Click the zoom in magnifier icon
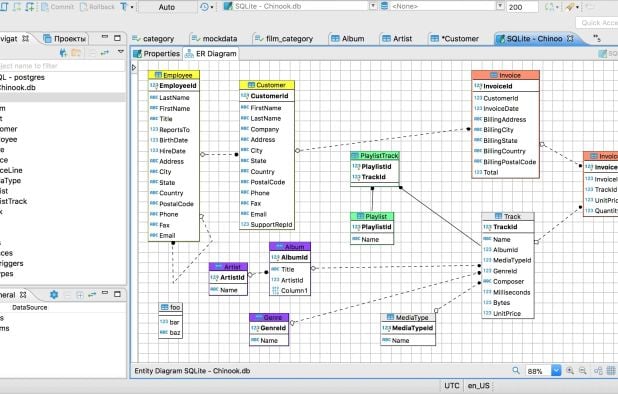 570,370
